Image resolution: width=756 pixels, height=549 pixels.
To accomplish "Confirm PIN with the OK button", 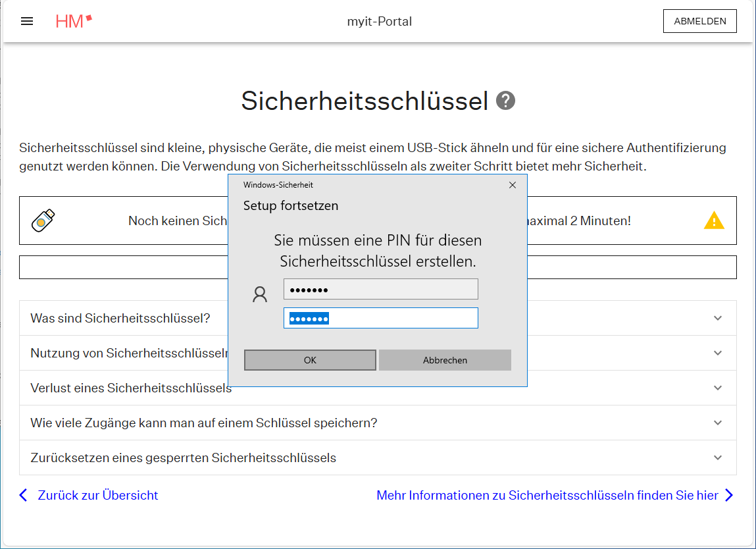I will (310, 360).
